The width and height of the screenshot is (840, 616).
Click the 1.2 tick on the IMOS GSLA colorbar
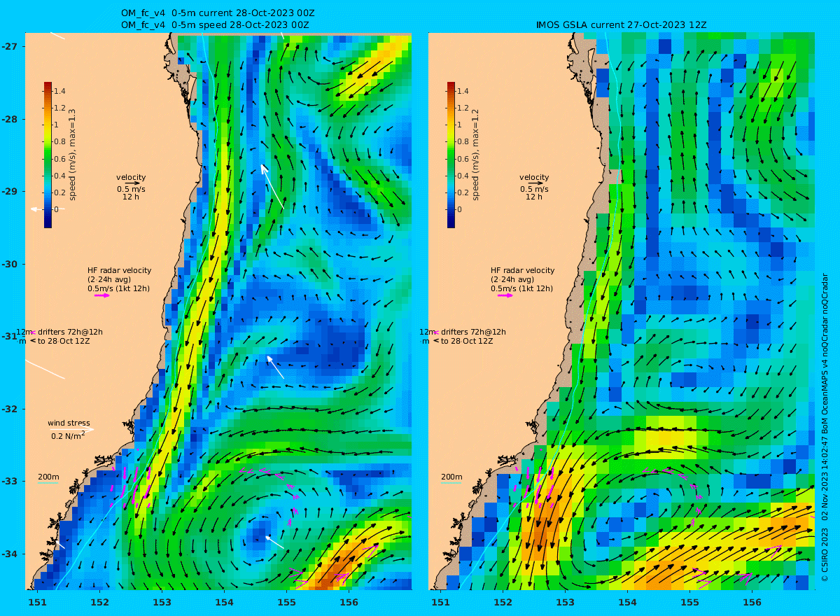[463, 108]
